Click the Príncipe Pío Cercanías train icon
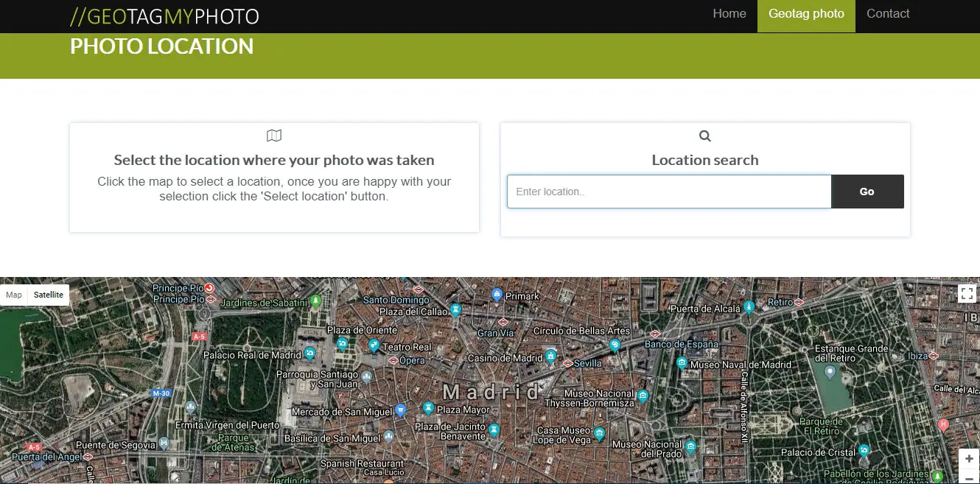 [x=209, y=288]
